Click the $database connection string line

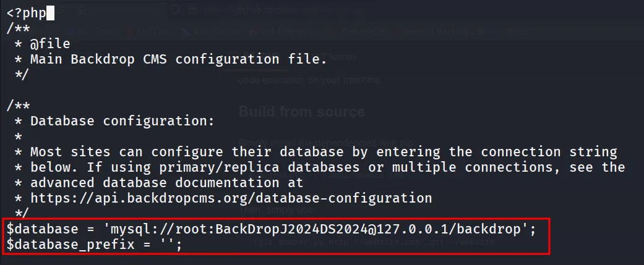(271, 229)
